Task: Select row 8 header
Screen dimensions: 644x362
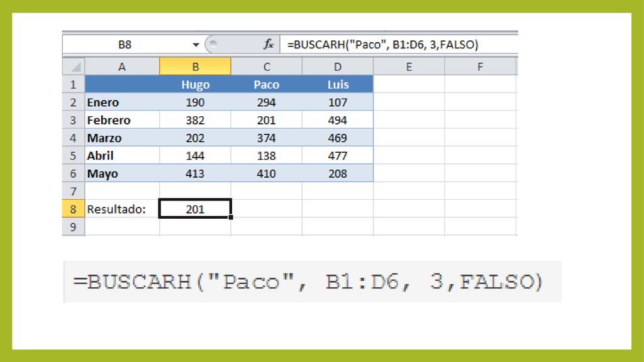Action: pyautogui.click(x=74, y=209)
